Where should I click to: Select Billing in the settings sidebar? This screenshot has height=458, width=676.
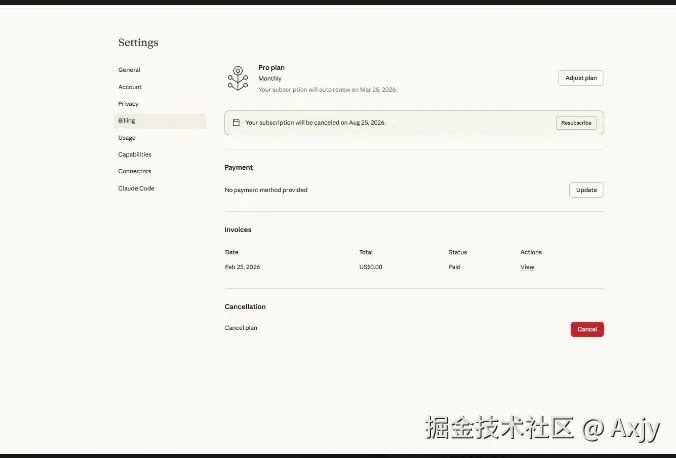coord(160,121)
